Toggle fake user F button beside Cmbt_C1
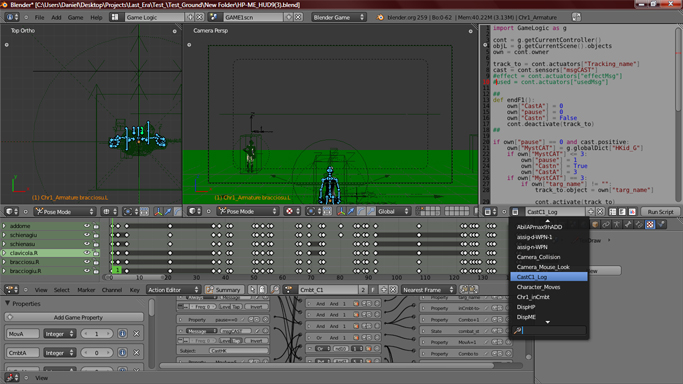 (373, 290)
